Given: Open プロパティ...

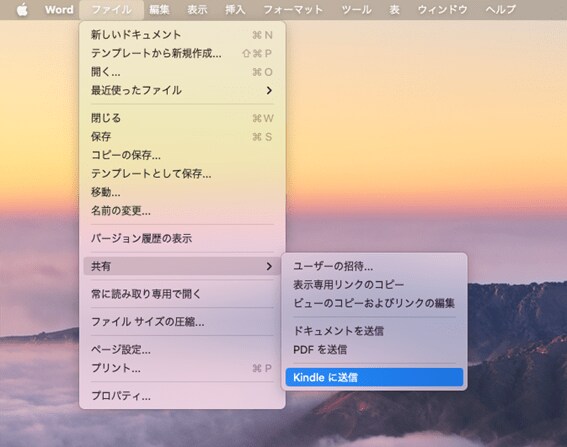Looking at the screenshot, I should pyautogui.click(x=182, y=396).
